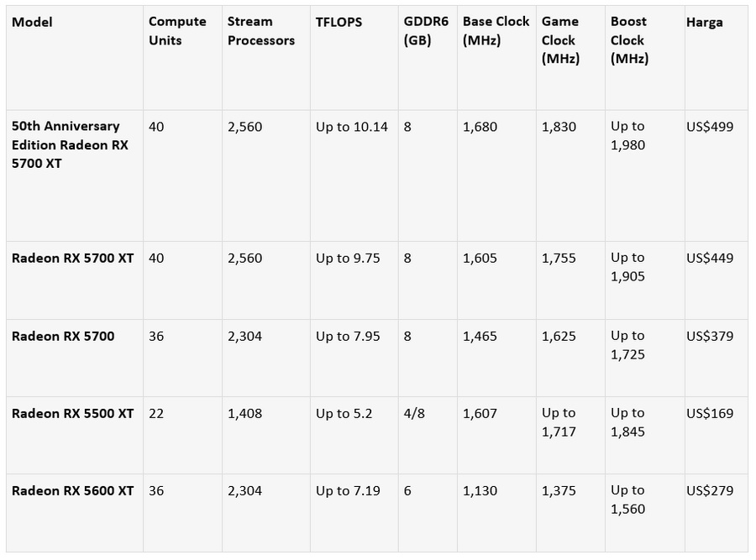Select the 50th Anniversary Edition Radeon cell
Screen dimensions: 756x560
[x=66, y=144]
